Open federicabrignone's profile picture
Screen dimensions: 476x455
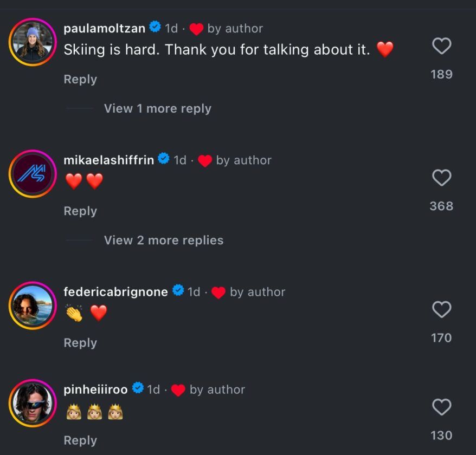coord(33,306)
